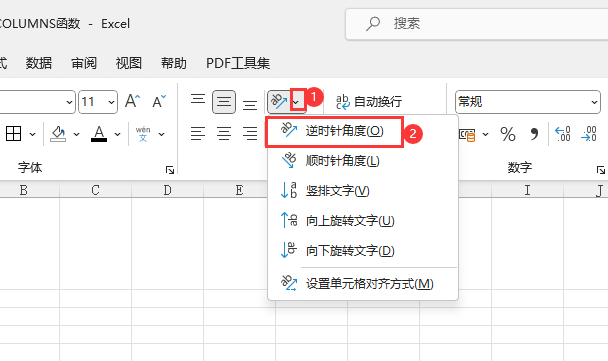The image size is (608, 361).
Task: Apply comma style icon
Action: tap(534, 134)
